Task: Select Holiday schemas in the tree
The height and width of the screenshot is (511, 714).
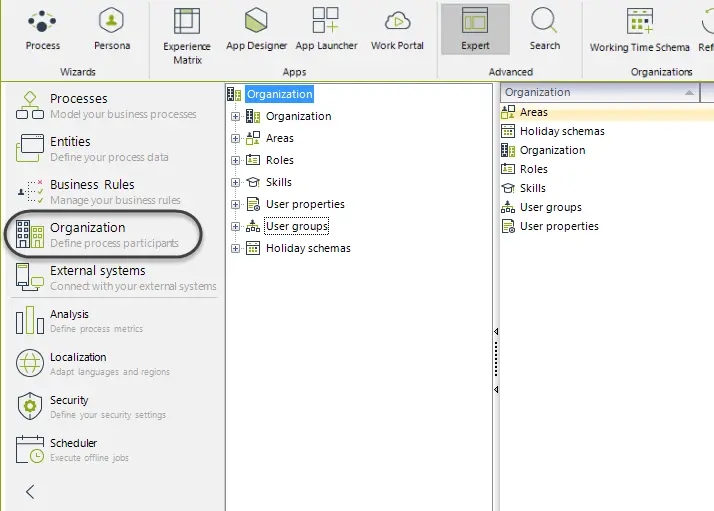Action: [308, 248]
